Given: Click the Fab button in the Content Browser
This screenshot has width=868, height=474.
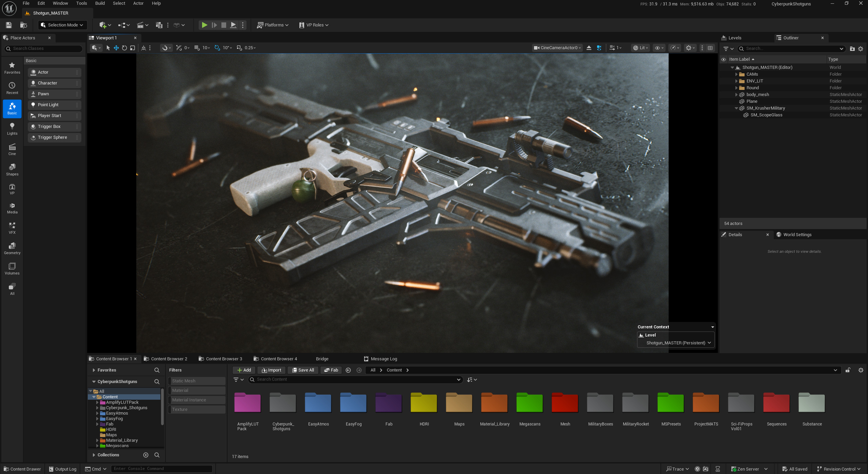Looking at the screenshot, I should pyautogui.click(x=331, y=370).
